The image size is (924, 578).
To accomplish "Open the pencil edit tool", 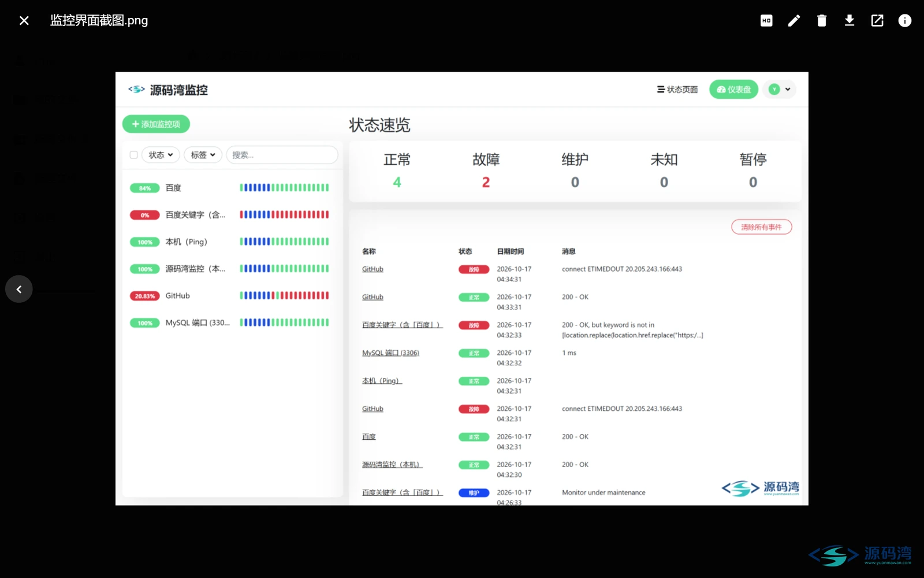I will tap(794, 21).
